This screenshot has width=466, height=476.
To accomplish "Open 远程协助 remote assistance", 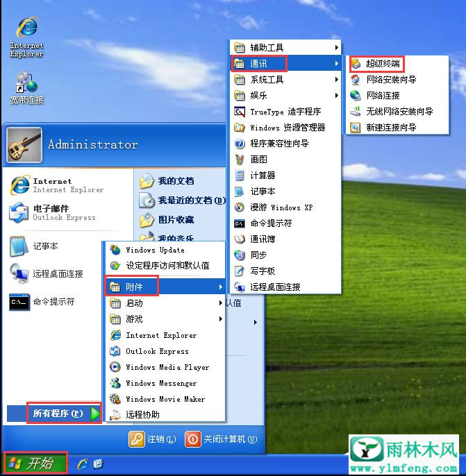I will pyautogui.click(x=165, y=415).
